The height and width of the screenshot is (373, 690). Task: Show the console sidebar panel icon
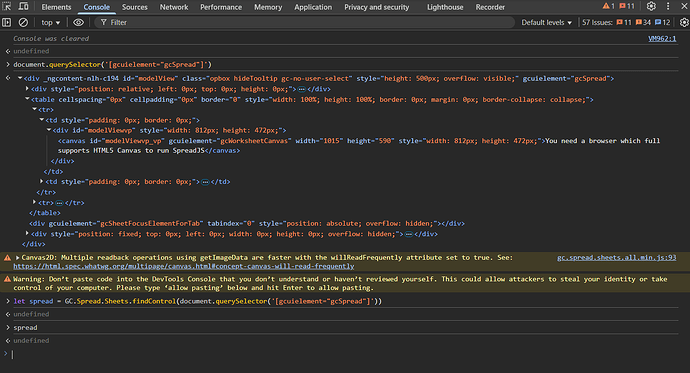[x=7, y=22]
